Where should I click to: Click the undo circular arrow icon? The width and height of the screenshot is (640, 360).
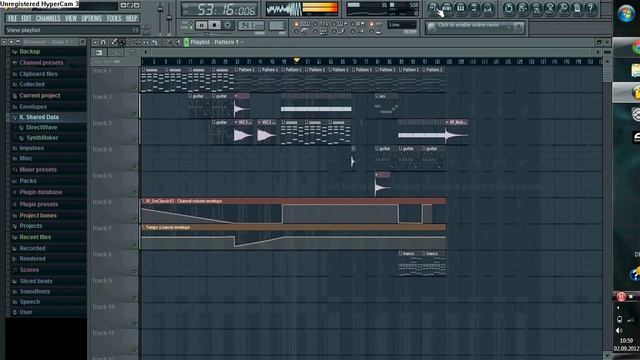coord(509,8)
